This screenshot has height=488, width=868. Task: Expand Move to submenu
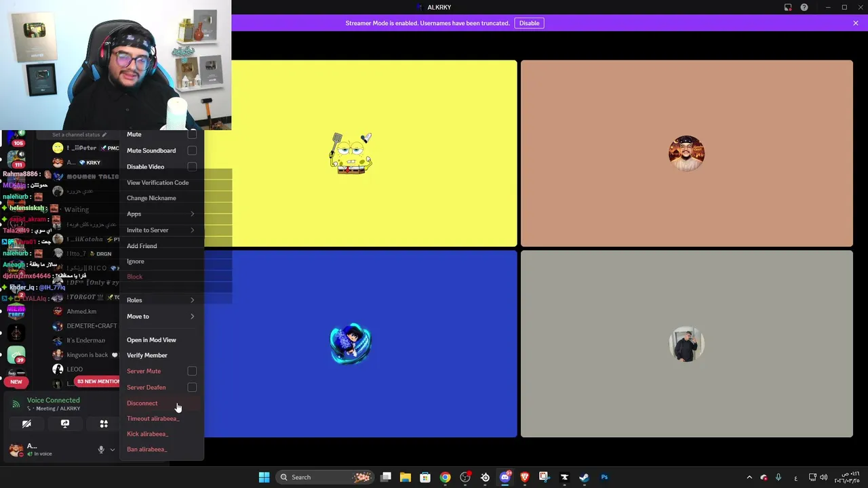(x=161, y=317)
